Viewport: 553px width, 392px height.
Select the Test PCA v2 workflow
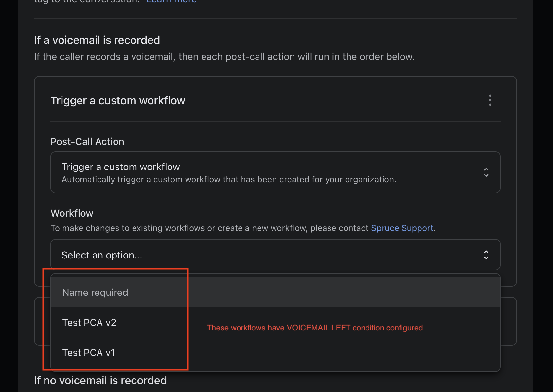[x=275, y=323]
